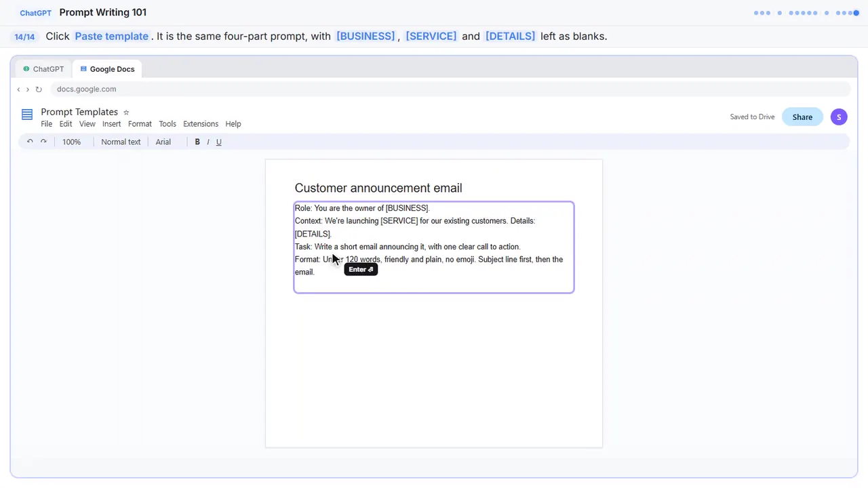Viewport: 868px width, 488px height.
Task: Click the [BUSINESS] chip in the instruction
Action: click(366, 37)
